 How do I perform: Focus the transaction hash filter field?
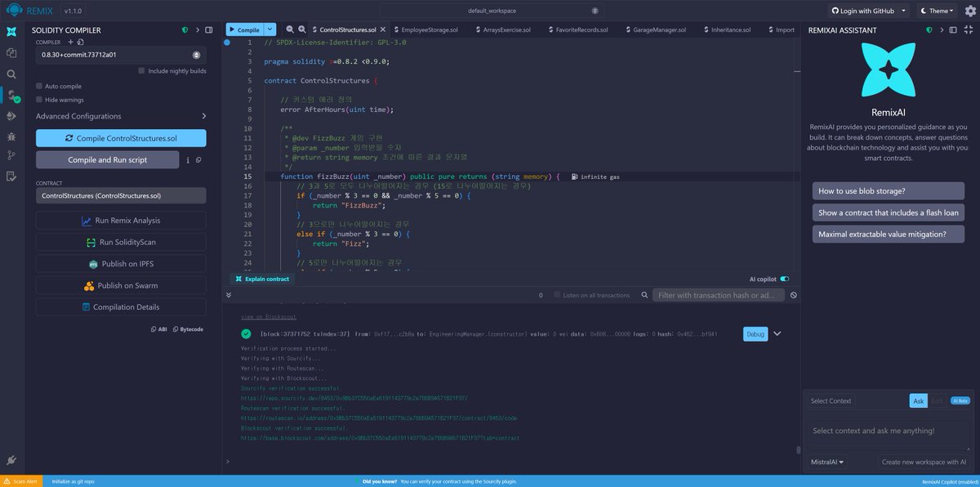(x=719, y=295)
